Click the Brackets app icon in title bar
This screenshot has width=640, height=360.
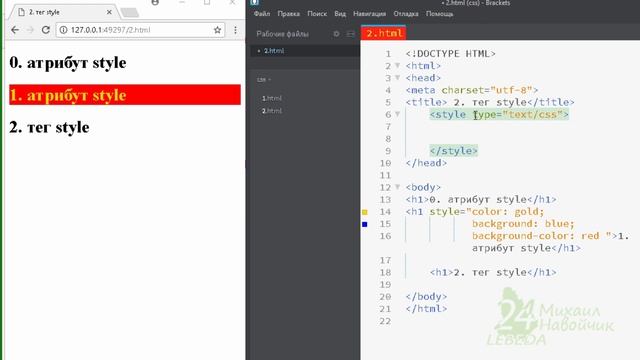[255, 2]
